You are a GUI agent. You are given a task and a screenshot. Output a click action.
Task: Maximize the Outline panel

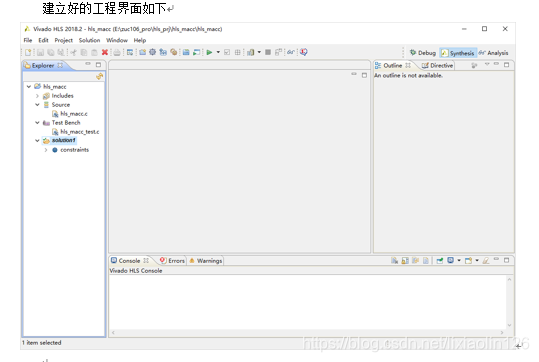tap(506, 65)
